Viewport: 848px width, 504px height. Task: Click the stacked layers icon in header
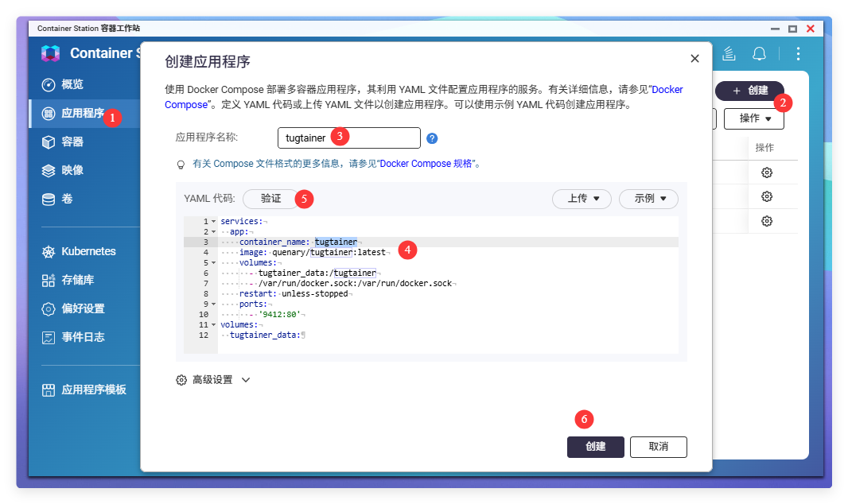(x=728, y=53)
